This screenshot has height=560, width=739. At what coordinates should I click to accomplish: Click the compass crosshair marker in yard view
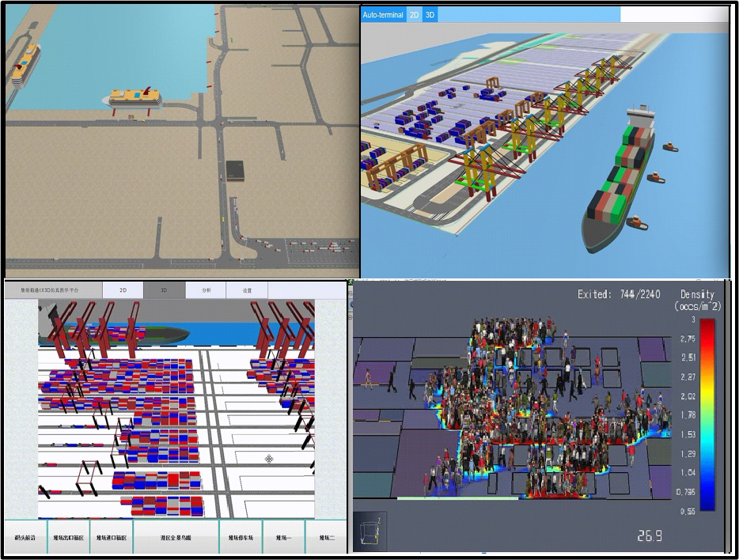269,459
